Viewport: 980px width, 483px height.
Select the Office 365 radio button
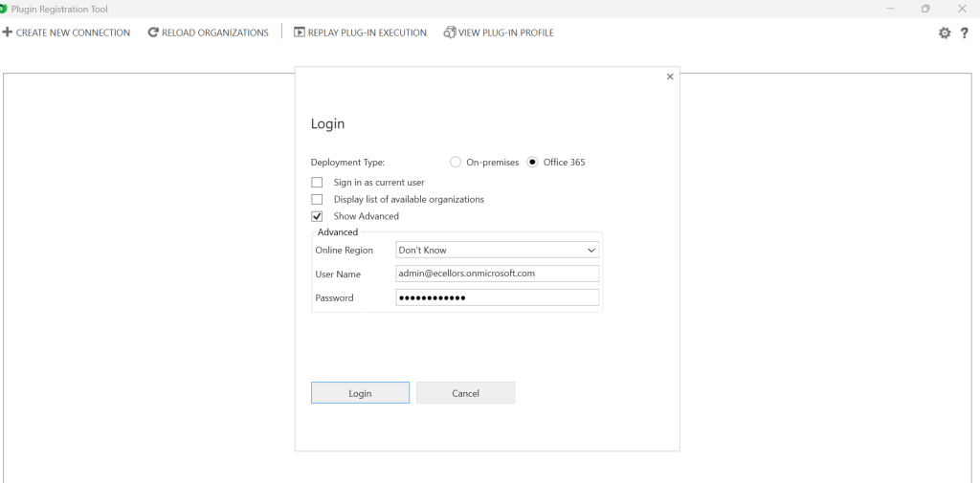click(533, 163)
